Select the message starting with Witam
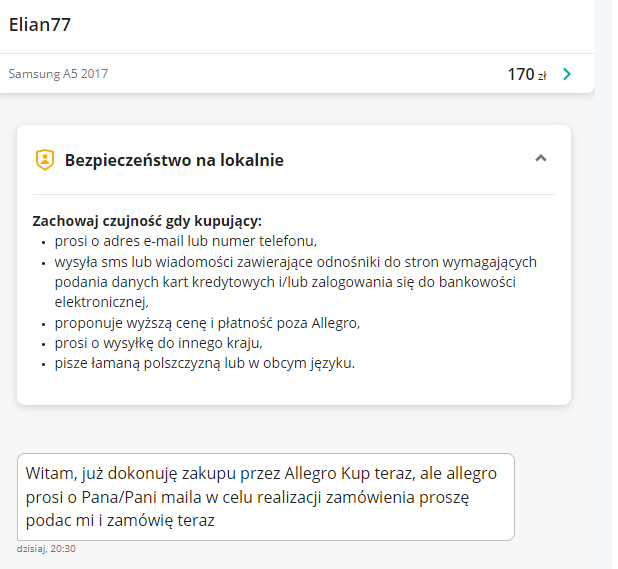Image resolution: width=618 pixels, height=569 pixels. (266, 497)
